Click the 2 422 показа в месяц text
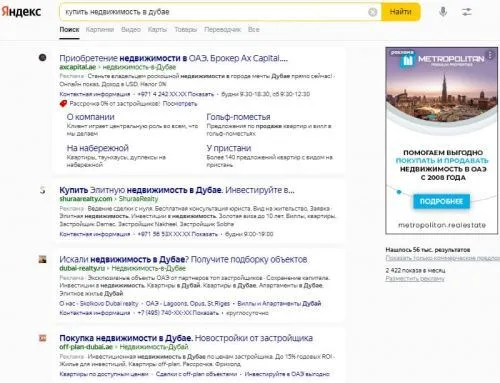The width and height of the screenshot is (500, 383). click(415, 270)
